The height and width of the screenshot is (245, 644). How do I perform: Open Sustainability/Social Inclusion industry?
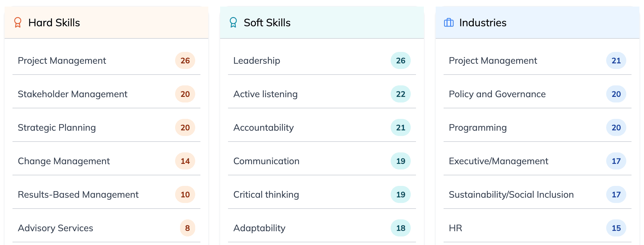[511, 195]
